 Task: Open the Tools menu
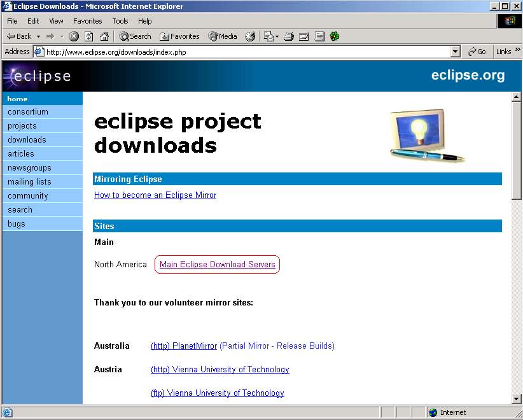[x=120, y=21]
